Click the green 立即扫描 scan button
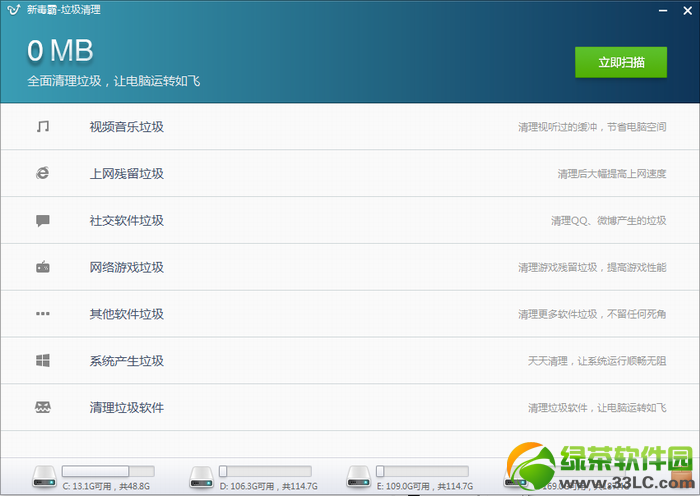 pyautogui.click(x=621, y=62)
